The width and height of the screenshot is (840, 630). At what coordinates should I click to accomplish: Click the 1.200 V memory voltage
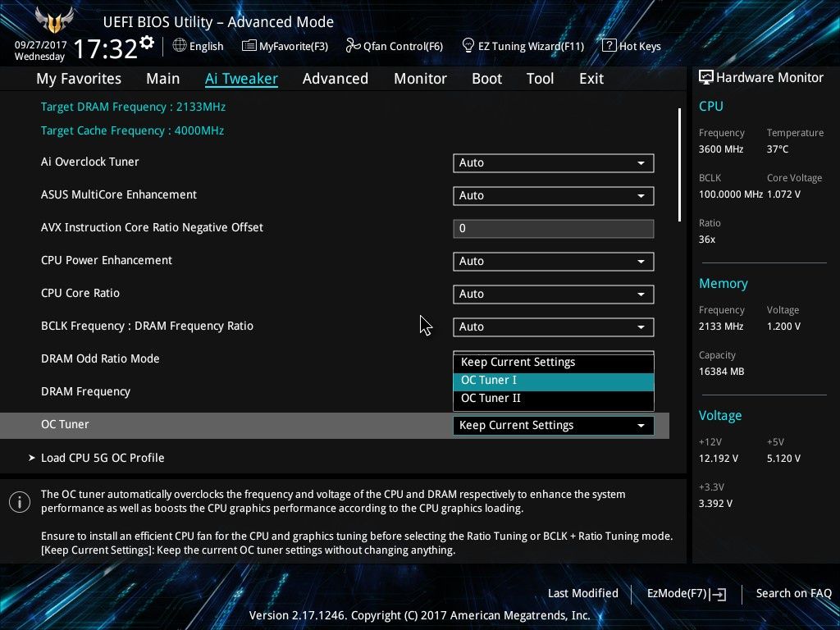[783, 326]
